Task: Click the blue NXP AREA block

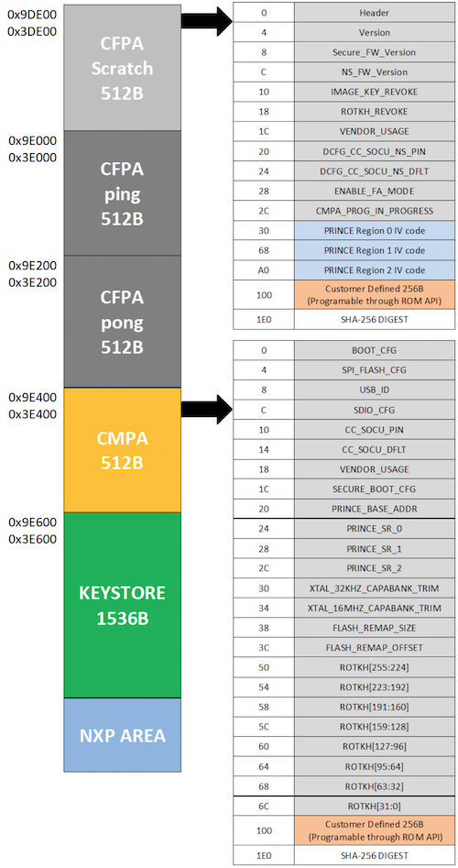Action: (122, 735)
